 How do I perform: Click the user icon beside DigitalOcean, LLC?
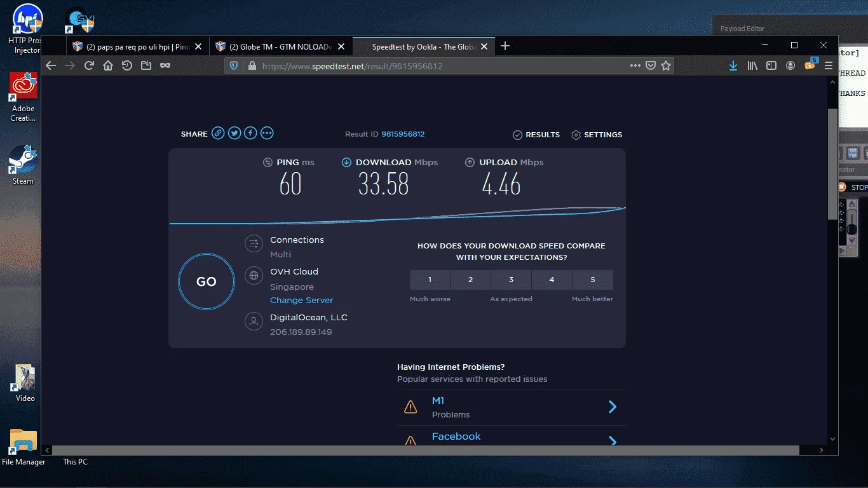(254, 321)
